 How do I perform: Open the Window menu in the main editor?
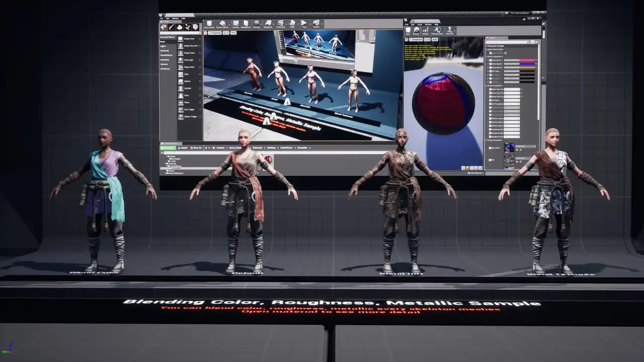(x=175, y=18)
